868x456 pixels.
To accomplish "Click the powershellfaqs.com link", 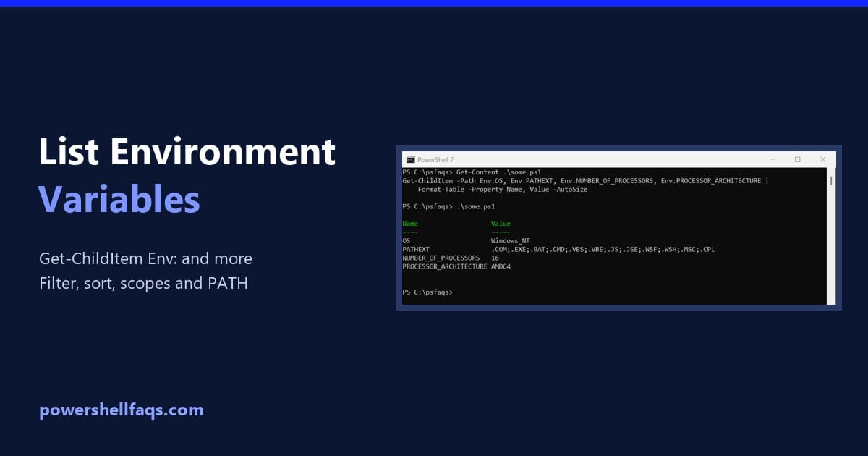I will tap(122, 410).
